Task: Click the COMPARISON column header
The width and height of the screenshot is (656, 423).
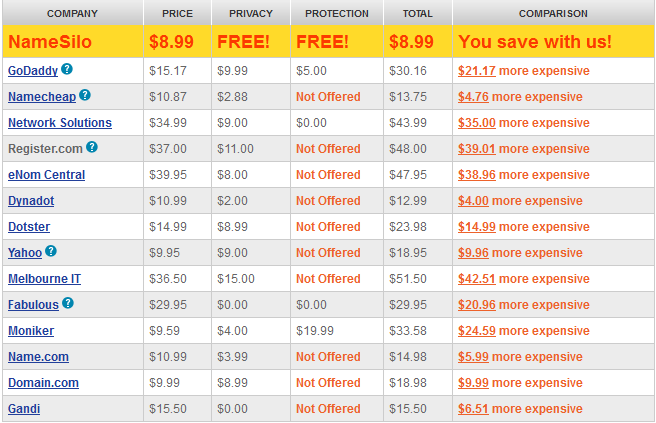Action: [553, 14]
